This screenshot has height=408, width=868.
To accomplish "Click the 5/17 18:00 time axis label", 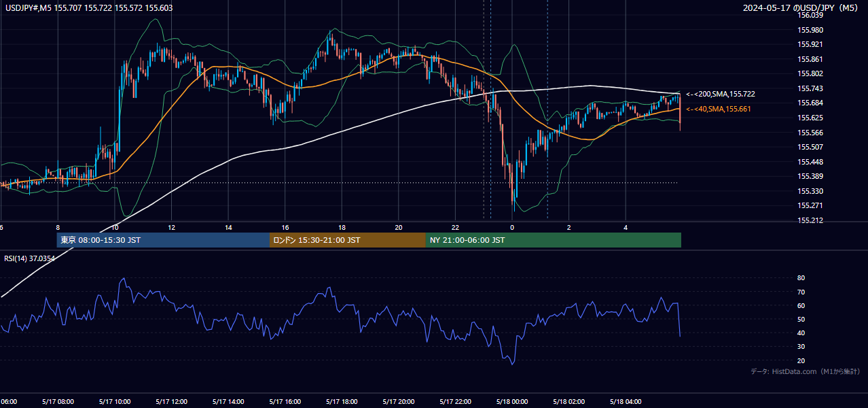I will (x=342, y=401).
